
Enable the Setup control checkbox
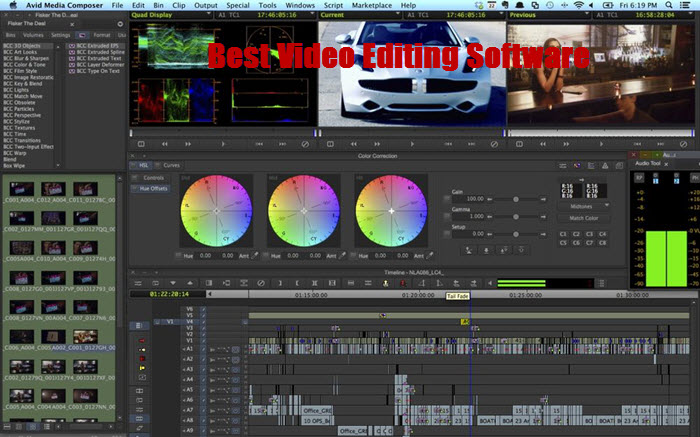[446, 234]
